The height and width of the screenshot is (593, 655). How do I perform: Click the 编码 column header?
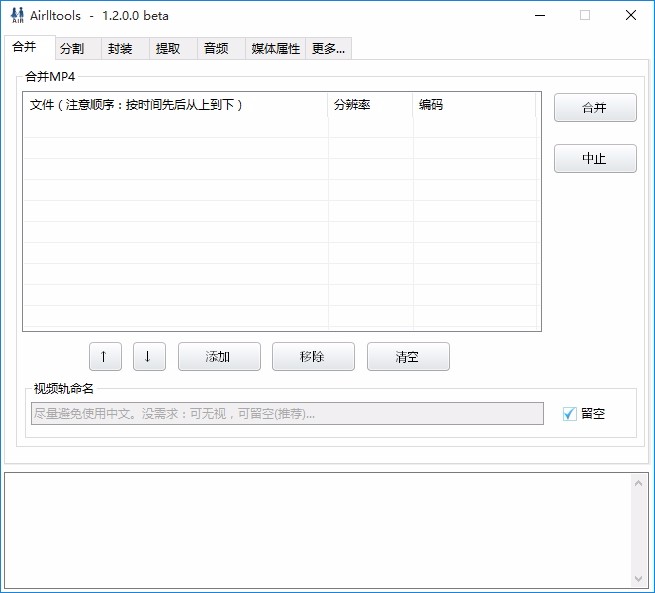point(474,104)
